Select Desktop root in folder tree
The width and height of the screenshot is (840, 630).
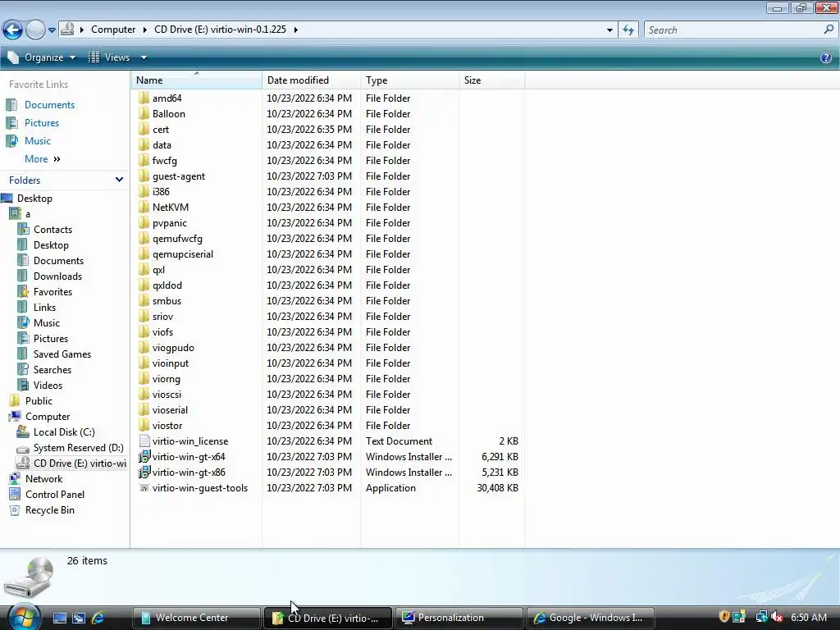(x=34, y=199)
